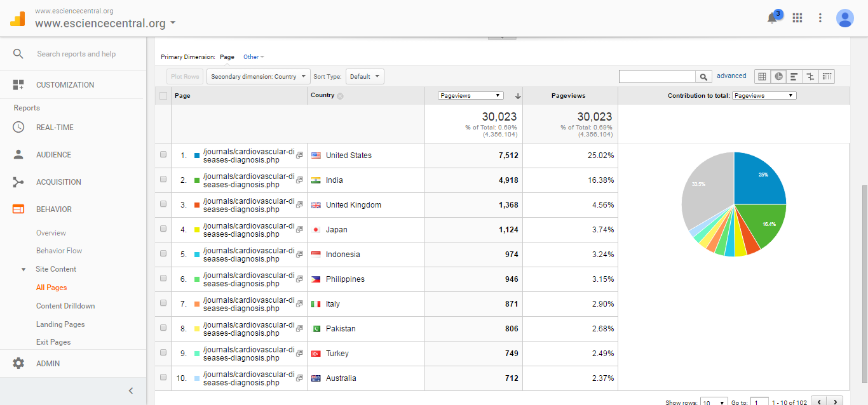This screenshot has width=868, height=405.
Task: Check the Philippines row checkbox
Action: [x=163, y=279]
